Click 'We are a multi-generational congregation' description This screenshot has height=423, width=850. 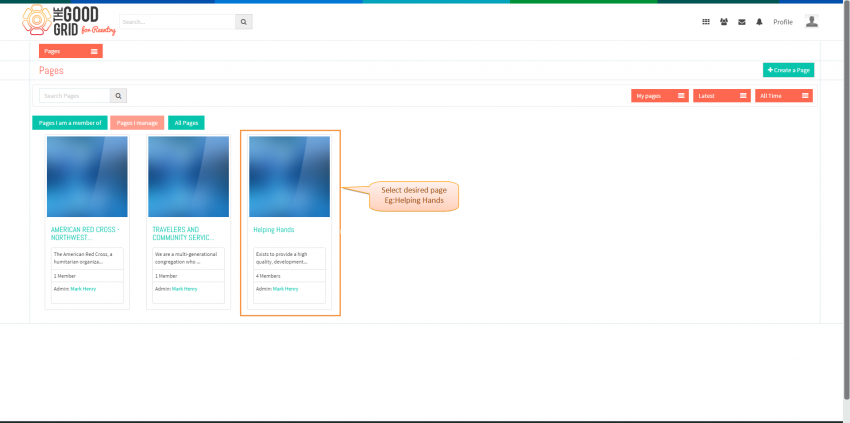186,258
